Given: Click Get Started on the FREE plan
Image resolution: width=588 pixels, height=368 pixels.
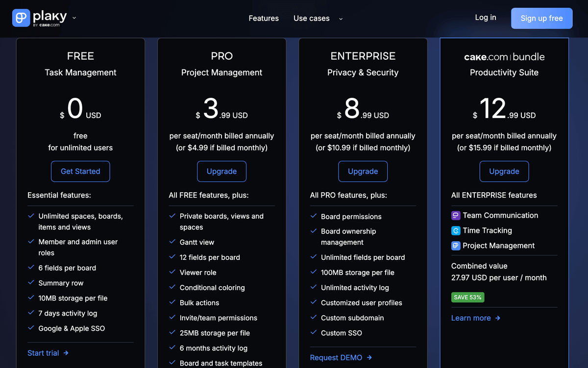Looking at the screenshot, I should point(80,171).
